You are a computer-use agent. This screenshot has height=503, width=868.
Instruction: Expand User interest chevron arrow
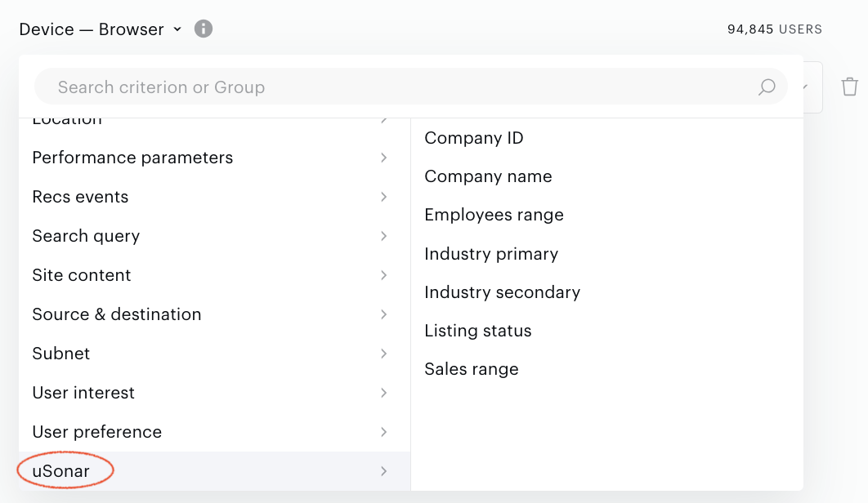coord(383,393)
